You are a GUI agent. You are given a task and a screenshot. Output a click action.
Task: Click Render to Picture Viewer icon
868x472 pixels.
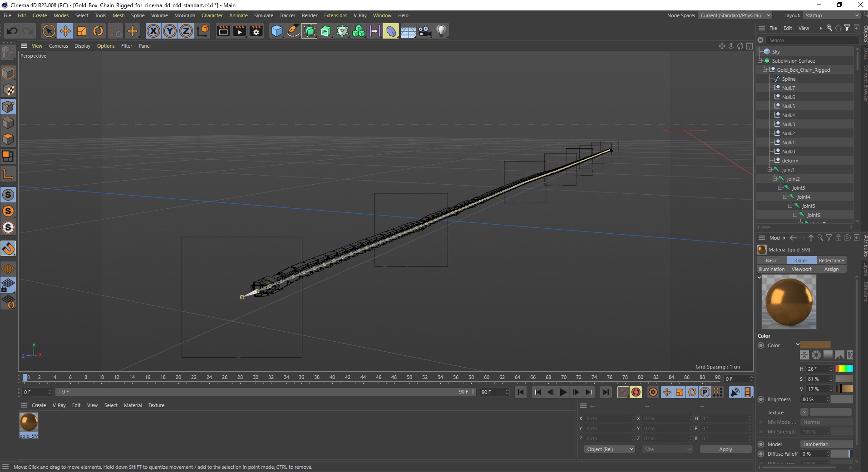[240, 31]
